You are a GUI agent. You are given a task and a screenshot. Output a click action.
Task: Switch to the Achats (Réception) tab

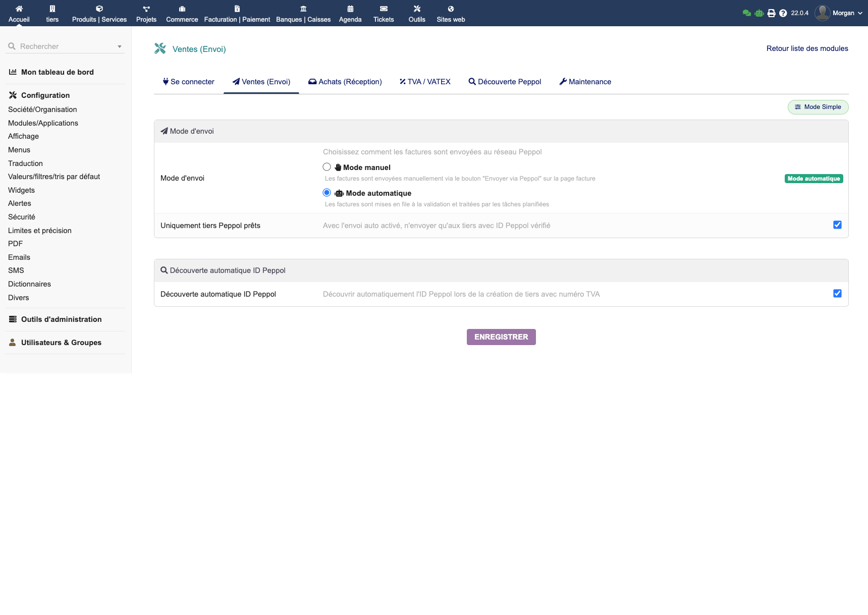(x=345, y=82)
